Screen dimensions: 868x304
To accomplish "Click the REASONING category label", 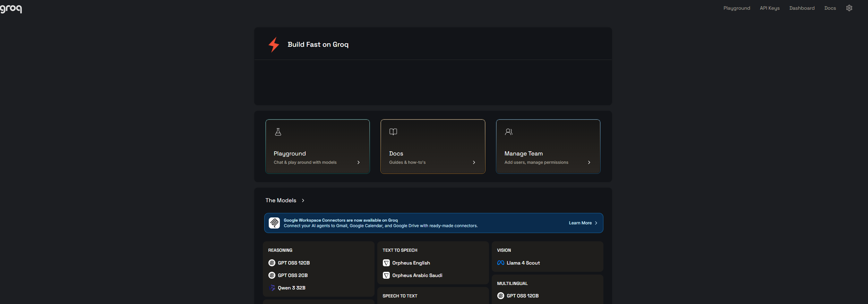I will 280,250.
